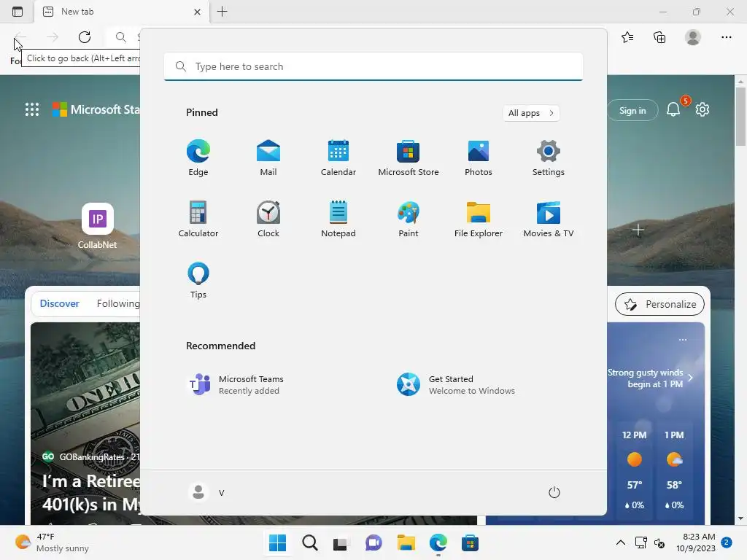The height and width of the screenshot is (560, 747).
Task: Switch to the Following tab
Action: (118, 303)
